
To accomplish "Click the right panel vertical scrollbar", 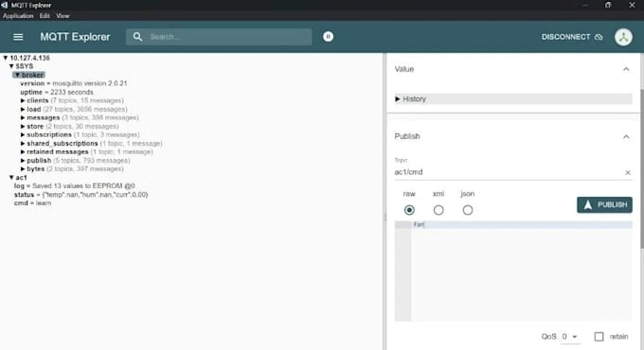I will pos(642,168).
